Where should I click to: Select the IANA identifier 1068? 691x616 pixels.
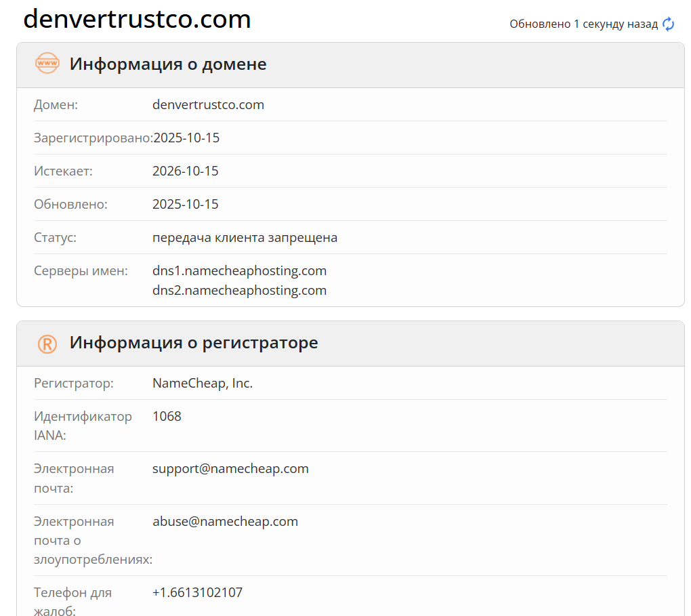click(x=167, y=415)
